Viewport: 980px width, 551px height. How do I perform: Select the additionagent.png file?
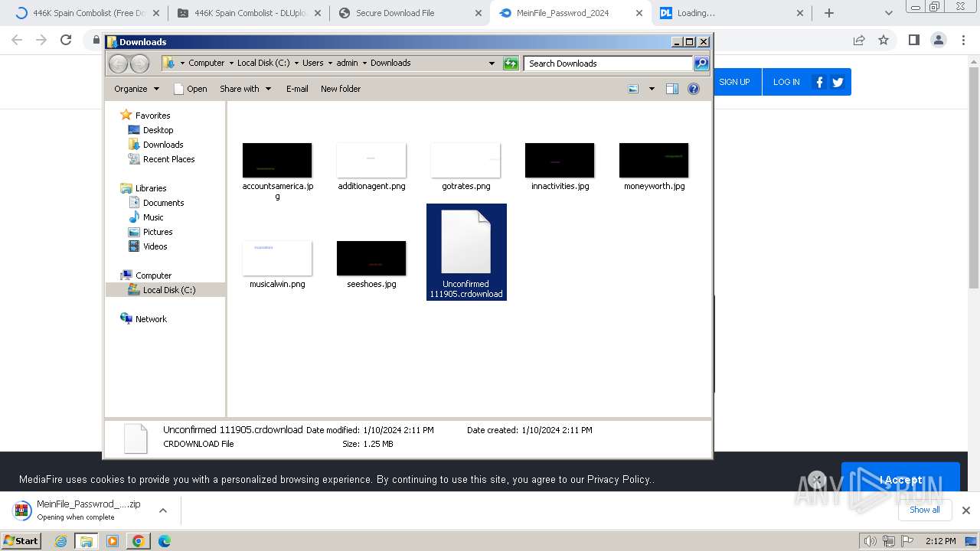371,167
